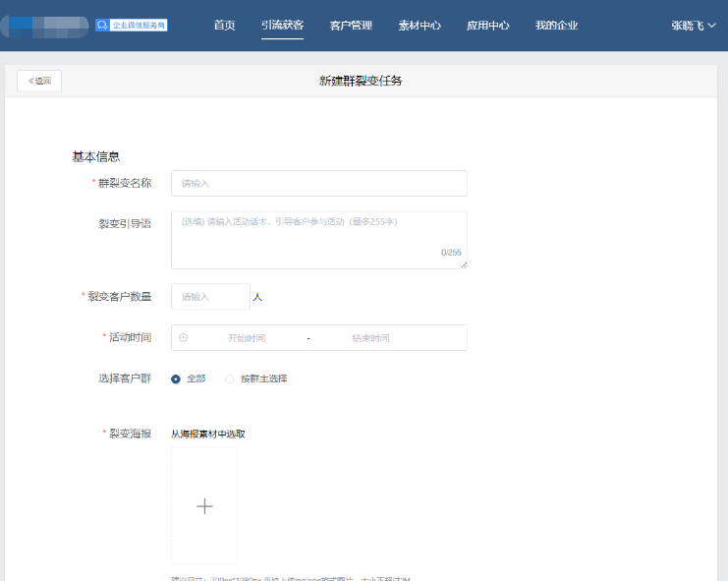
Task: Click the blurred logo in the header
Action: (45, 26)
